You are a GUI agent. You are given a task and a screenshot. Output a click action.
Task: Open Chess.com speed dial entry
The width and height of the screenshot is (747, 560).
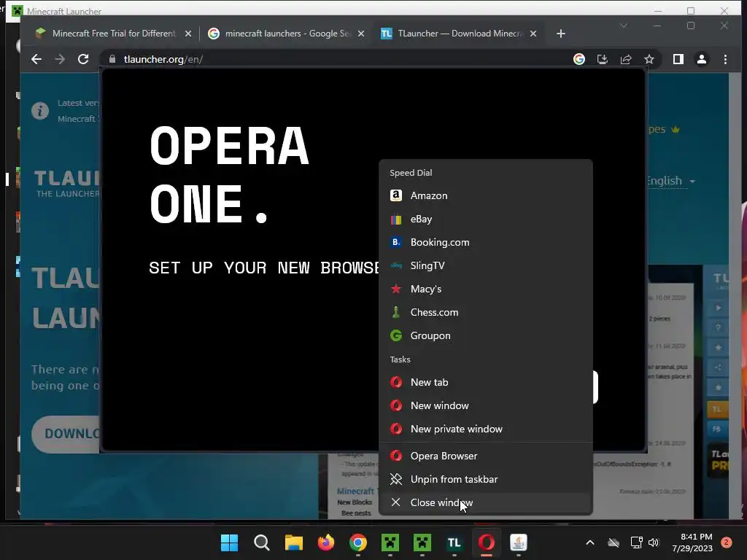click(485, 312)
